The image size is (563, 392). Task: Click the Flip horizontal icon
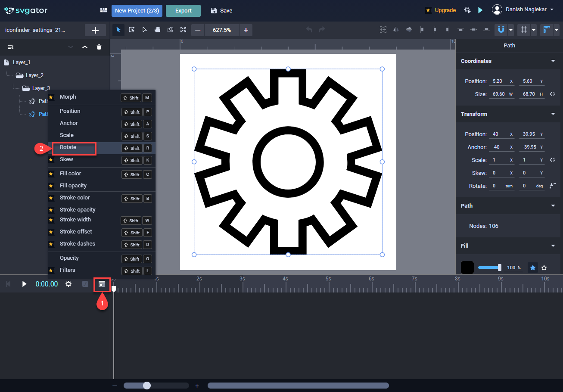click(x=396, y=30)
